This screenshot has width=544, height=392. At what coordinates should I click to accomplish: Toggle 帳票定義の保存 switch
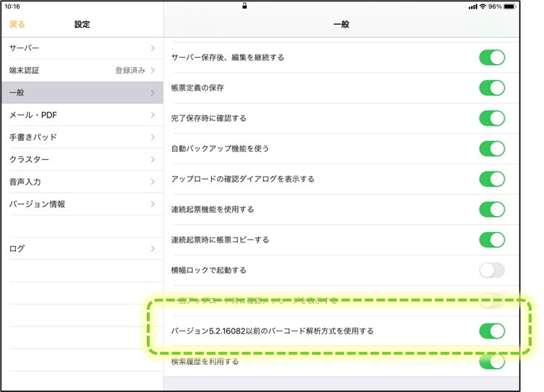pyautogui.click(x=492, y=88)
